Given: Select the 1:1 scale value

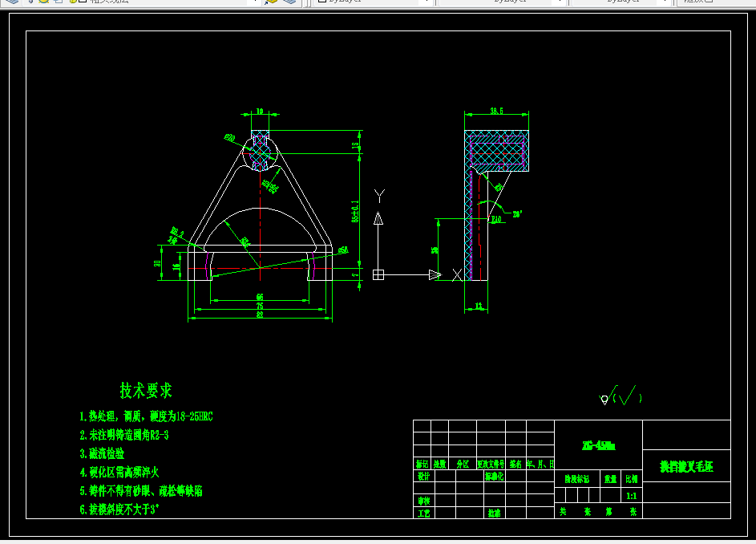Looking at the screenshot, I should pos(631,496).
